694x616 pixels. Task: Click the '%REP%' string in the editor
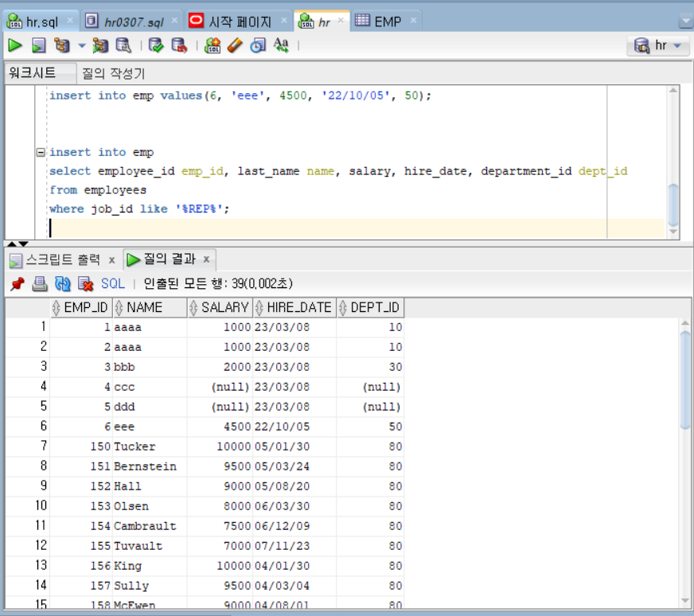199,209
